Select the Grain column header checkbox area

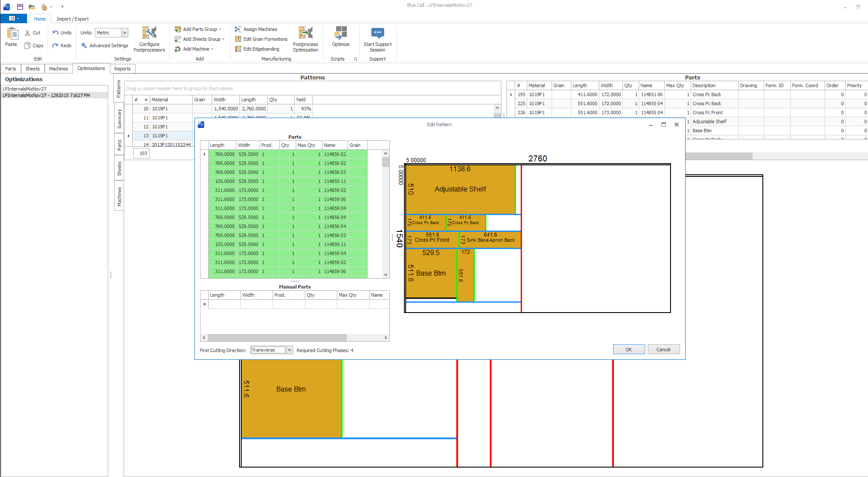coord(357,145)
